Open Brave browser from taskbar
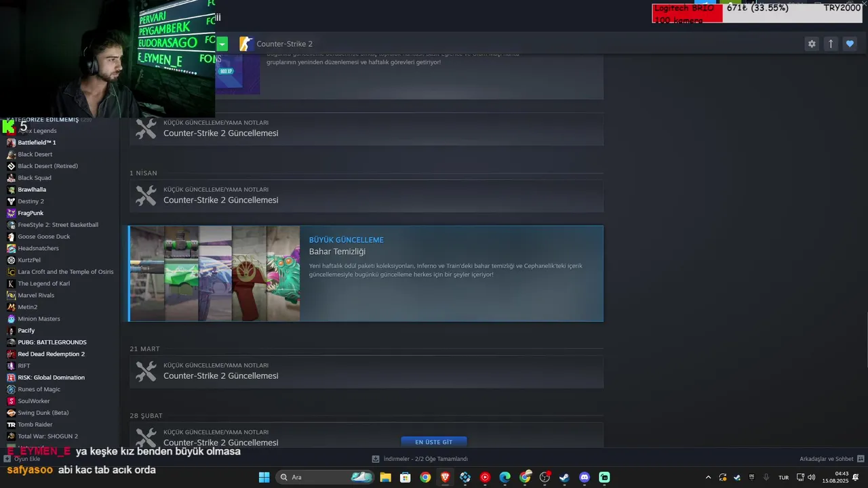 (445, 477)
